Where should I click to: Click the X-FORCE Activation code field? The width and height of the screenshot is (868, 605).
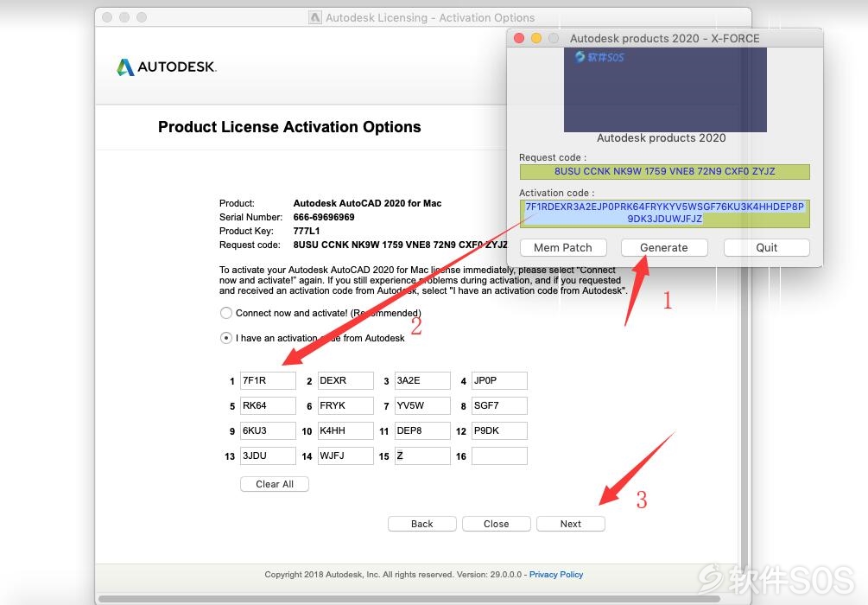tap(664, 213)
